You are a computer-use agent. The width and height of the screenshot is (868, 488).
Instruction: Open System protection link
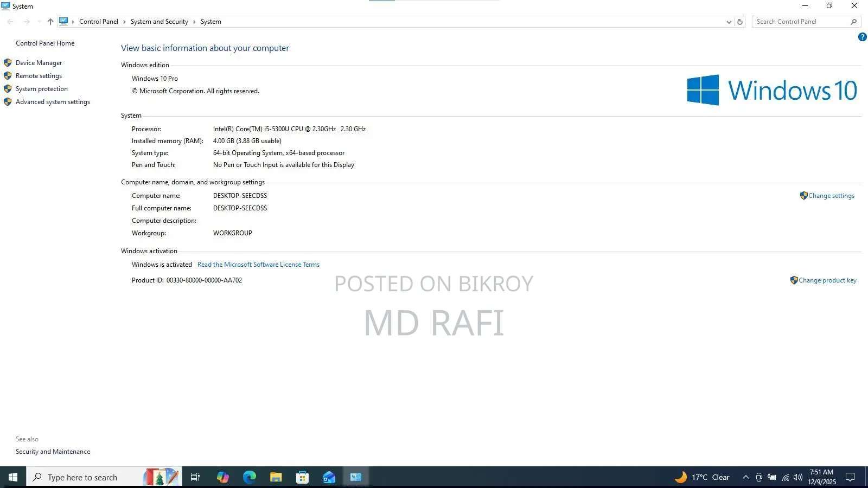coord(42,89)
